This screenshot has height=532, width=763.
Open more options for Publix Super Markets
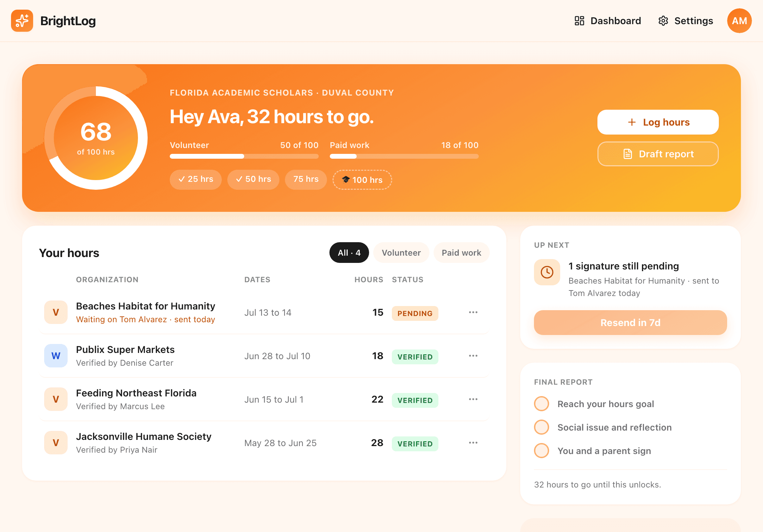click(473, 356)
